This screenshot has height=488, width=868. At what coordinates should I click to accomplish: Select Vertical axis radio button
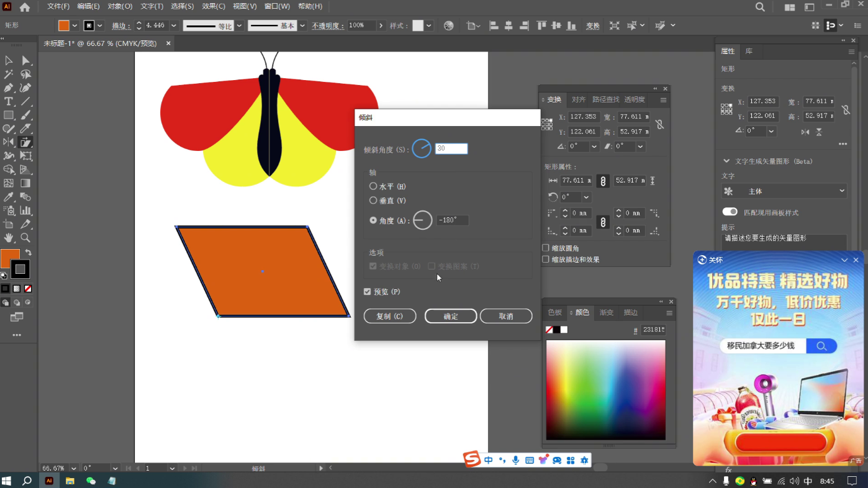373,201
